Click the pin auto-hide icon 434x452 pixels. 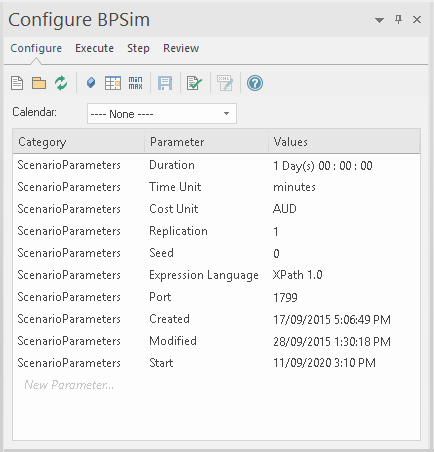tap(398, 19)
